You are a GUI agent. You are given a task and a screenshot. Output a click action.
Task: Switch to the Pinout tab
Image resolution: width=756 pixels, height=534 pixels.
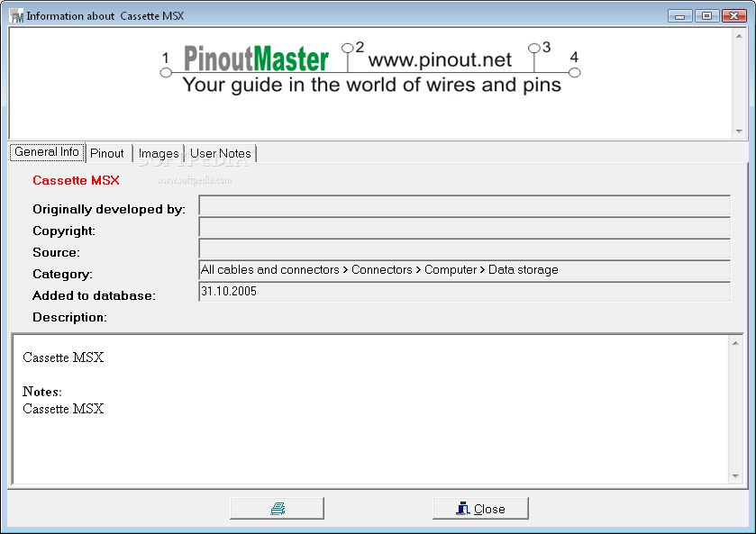[x=107, y=153]
